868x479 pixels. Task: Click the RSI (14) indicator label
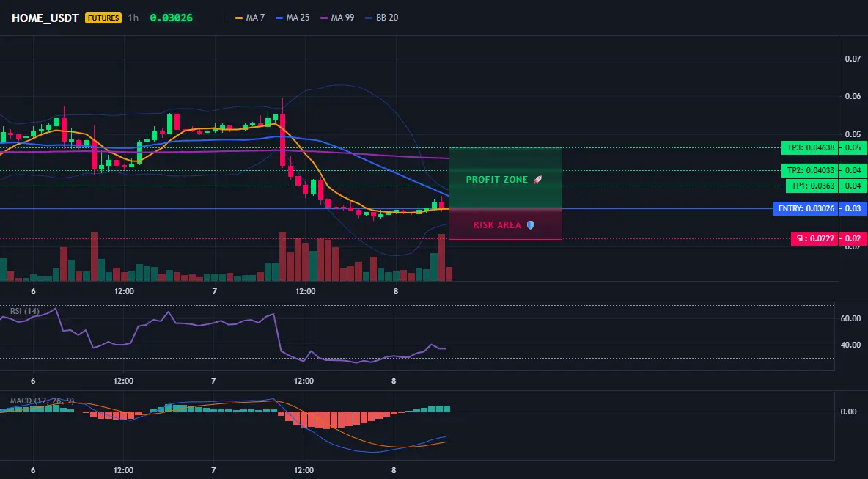pyautogui.click(x=25, y=311)
